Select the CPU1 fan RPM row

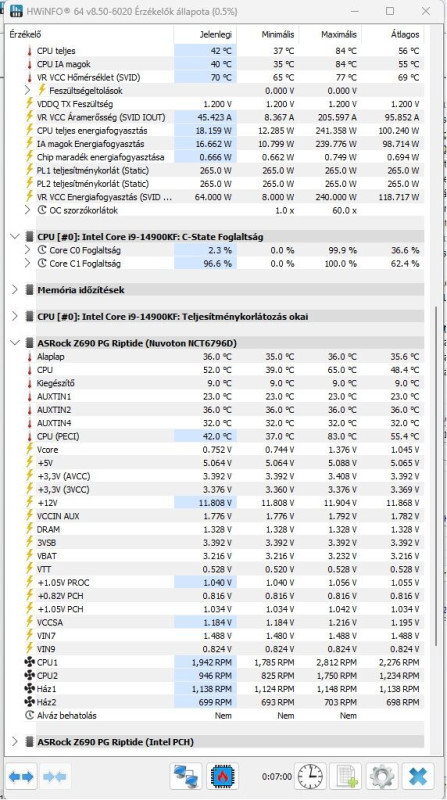tap(216, 662)
